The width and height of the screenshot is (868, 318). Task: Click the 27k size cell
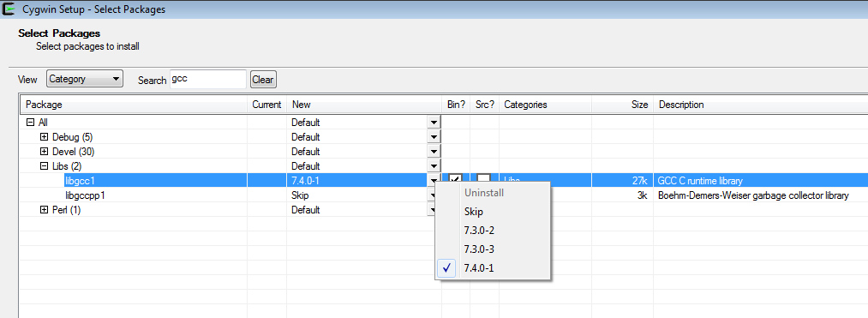[640, 180]
